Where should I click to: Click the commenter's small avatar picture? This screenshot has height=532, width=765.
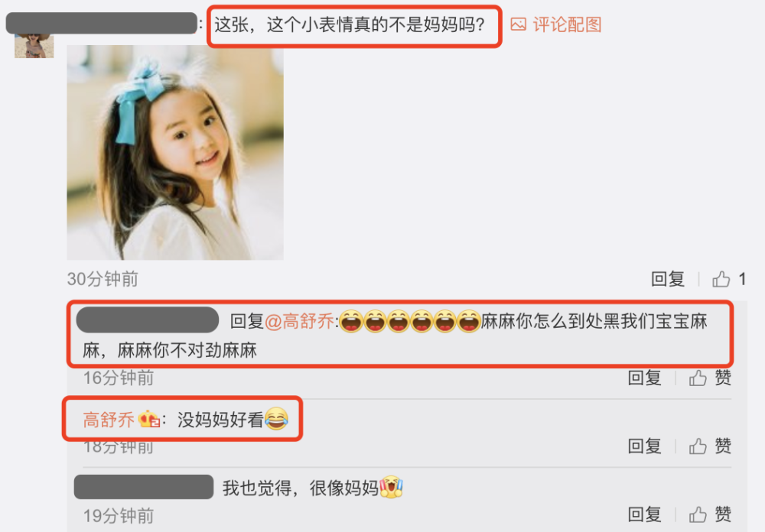pos(34,46)
